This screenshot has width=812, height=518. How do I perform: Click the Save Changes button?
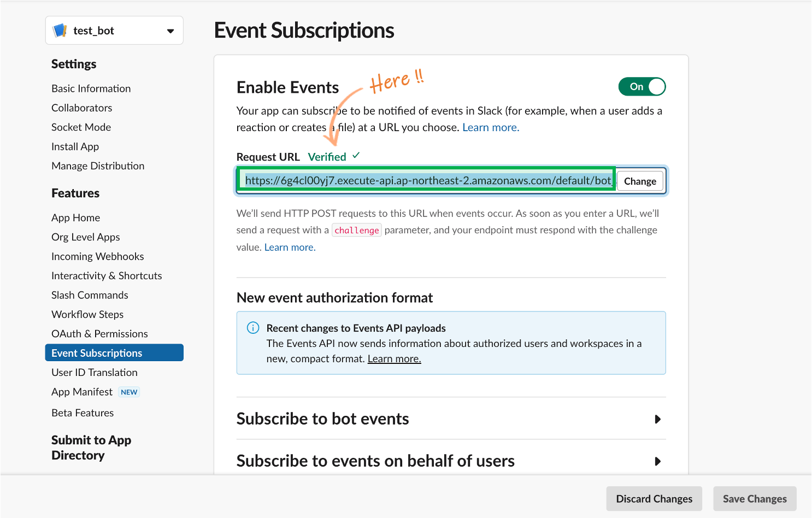[x=755, y=499]
